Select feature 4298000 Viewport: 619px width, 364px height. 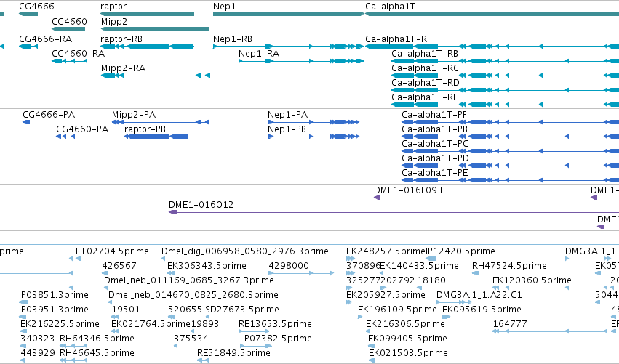301,273
